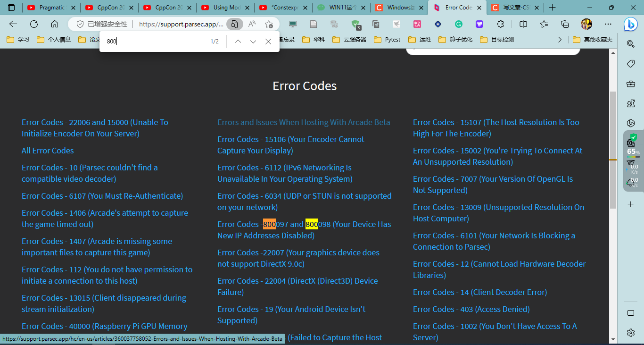Open Error Codes 6112 IPv6 Networking link
The image size is (644, 345).
(285, 173)
